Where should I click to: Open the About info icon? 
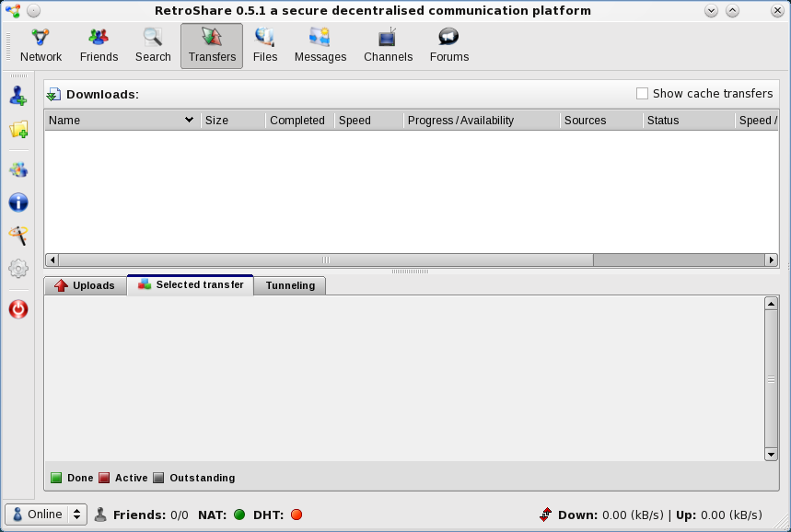18,202
